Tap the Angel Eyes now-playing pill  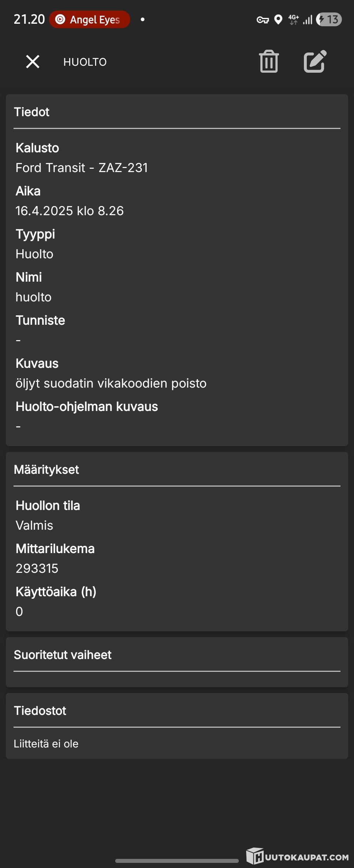tap(90, 19)
